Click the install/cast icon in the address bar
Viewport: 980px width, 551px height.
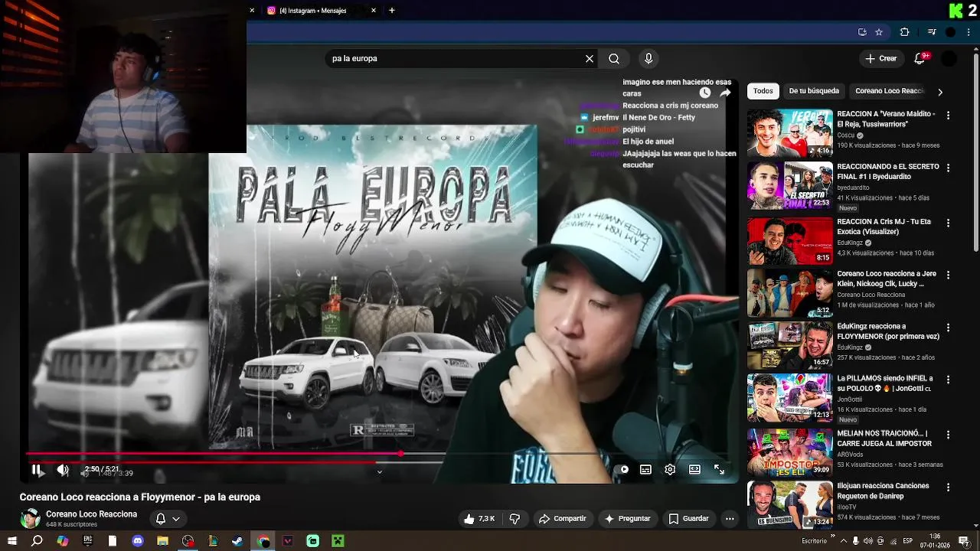click(x=862, y=32)
